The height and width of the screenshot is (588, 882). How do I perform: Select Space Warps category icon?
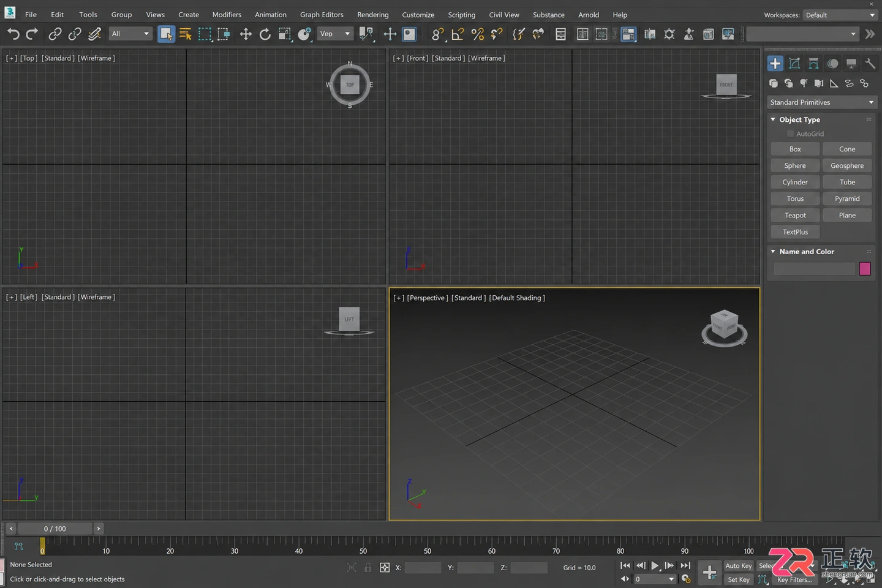click(x=849, y=83)
